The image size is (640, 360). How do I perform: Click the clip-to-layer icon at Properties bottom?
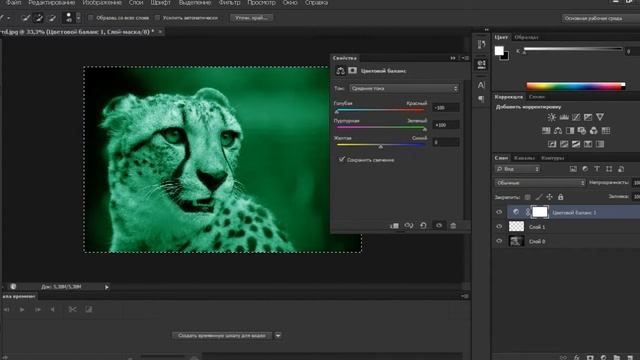(x=394, y=226)
